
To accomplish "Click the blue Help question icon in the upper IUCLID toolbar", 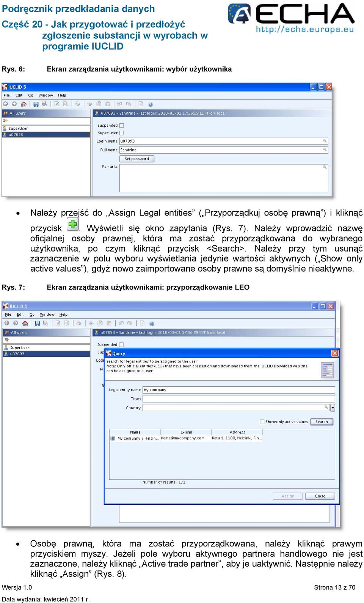I will [150, 104].
